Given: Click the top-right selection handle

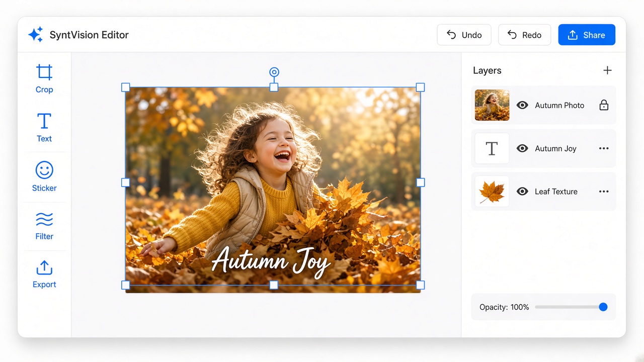Looking at the screenshot, I should click(420, 87).
